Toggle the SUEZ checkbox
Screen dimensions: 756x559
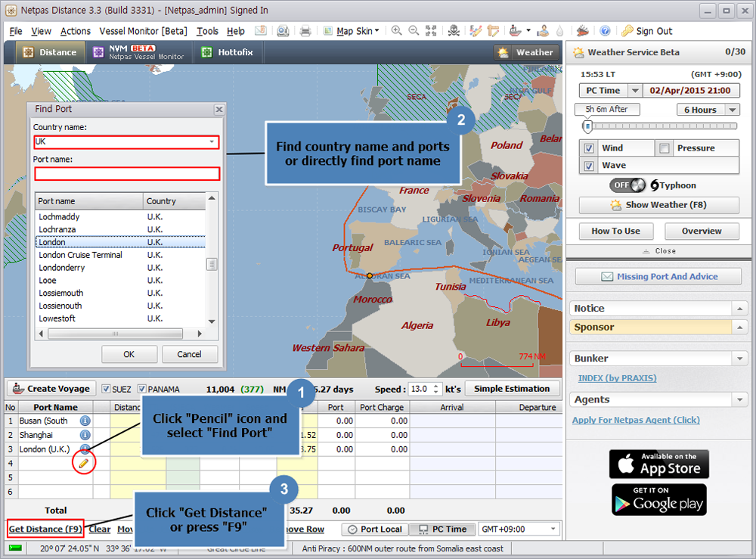click(x=106, y=389)
